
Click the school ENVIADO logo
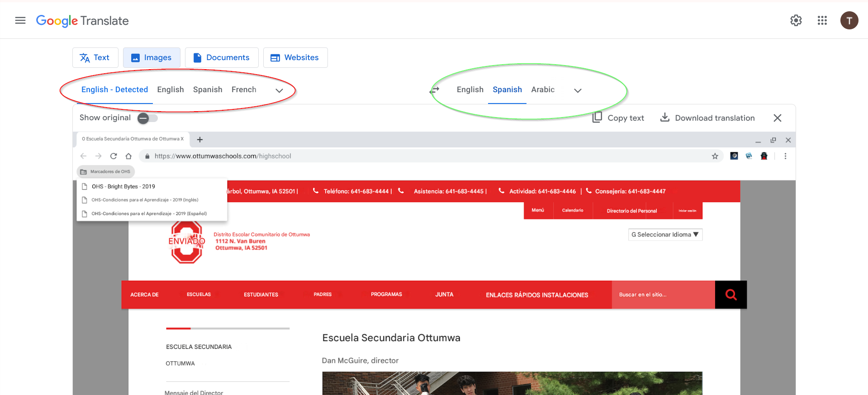(x=186, y=242)
